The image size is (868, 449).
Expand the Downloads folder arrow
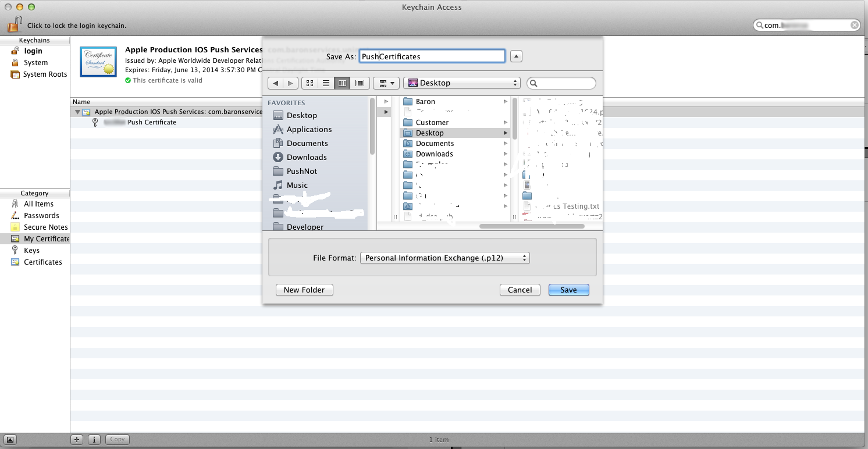(x=505, y=154)
